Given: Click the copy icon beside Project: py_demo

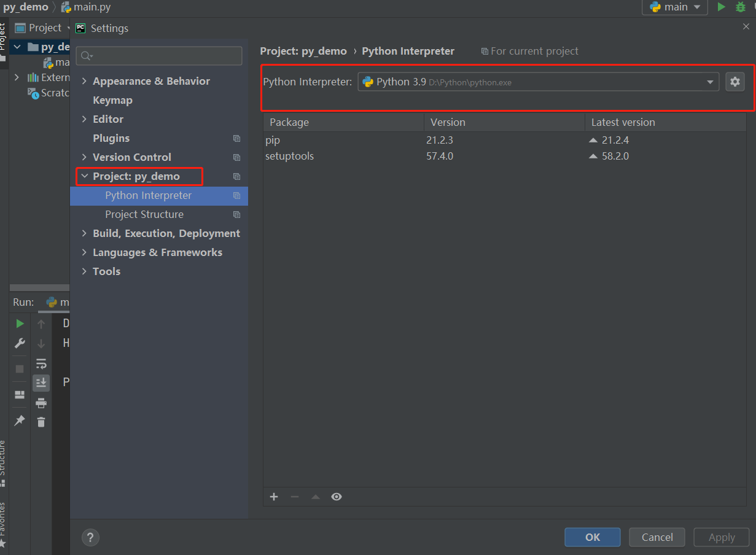Looking at the screenshot, I should (236, 177).
